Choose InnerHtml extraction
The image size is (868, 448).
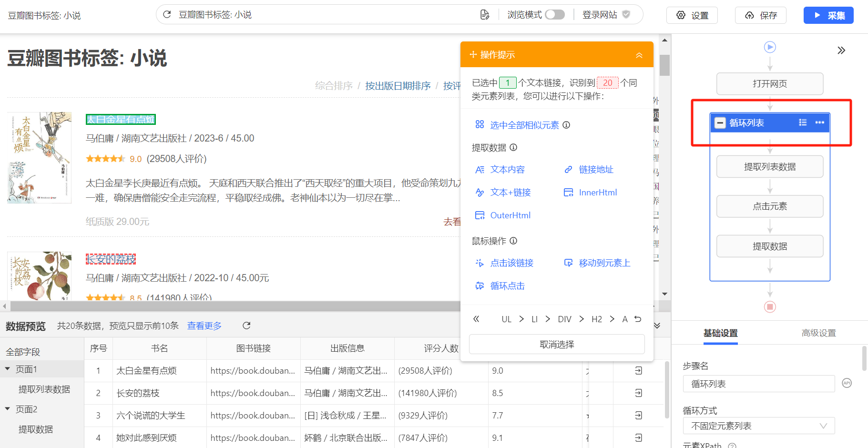[x=590, y=193]
